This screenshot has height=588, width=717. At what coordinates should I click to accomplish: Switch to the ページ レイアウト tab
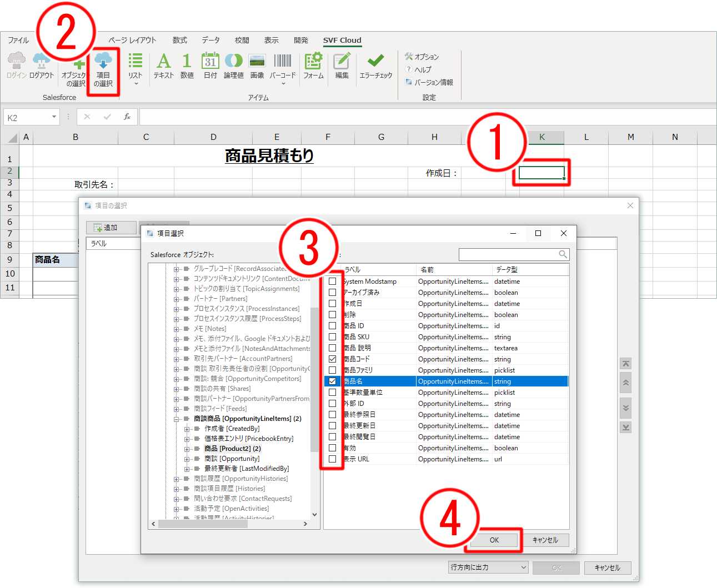coord(132,40)
